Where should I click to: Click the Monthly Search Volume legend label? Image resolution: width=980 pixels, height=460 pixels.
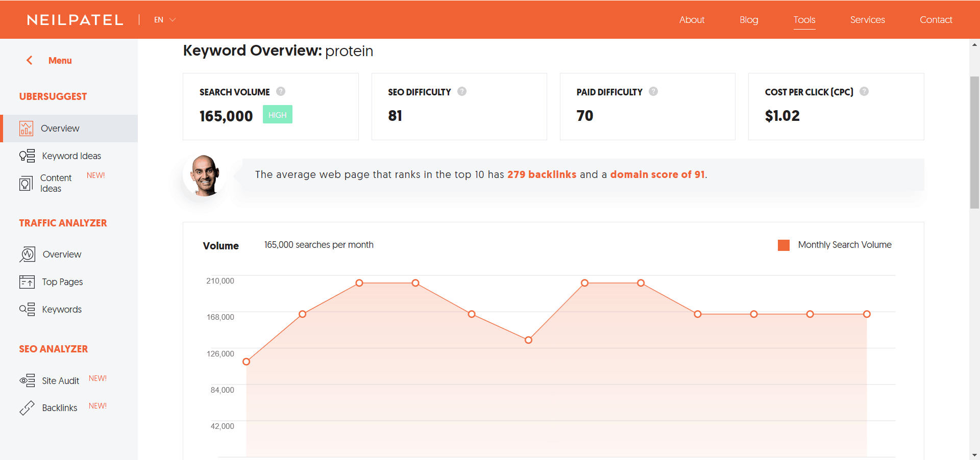845,245
